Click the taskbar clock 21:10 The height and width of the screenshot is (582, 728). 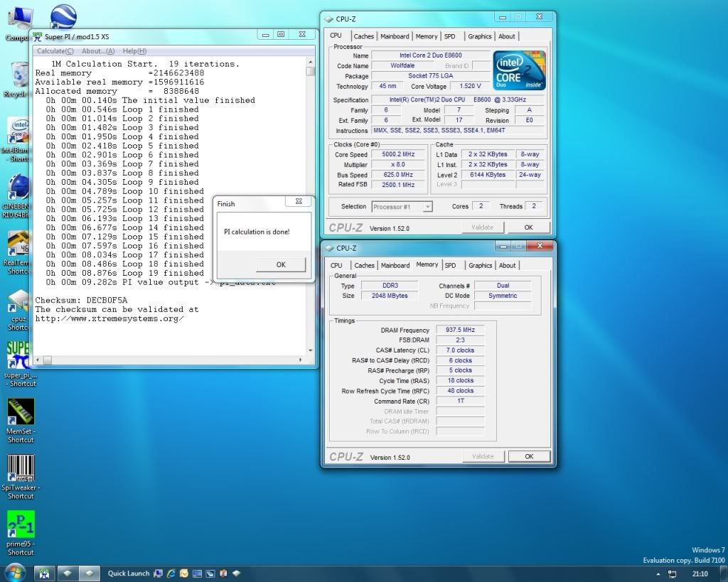700,573
